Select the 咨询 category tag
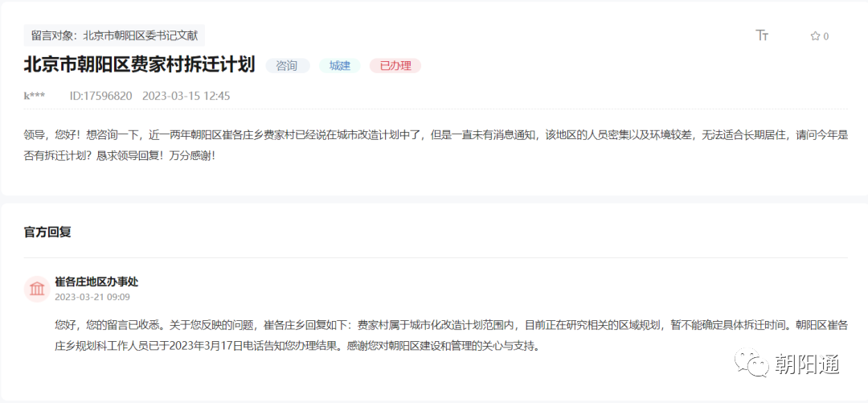The image size is (868, 403). click(x=287, y=66)
